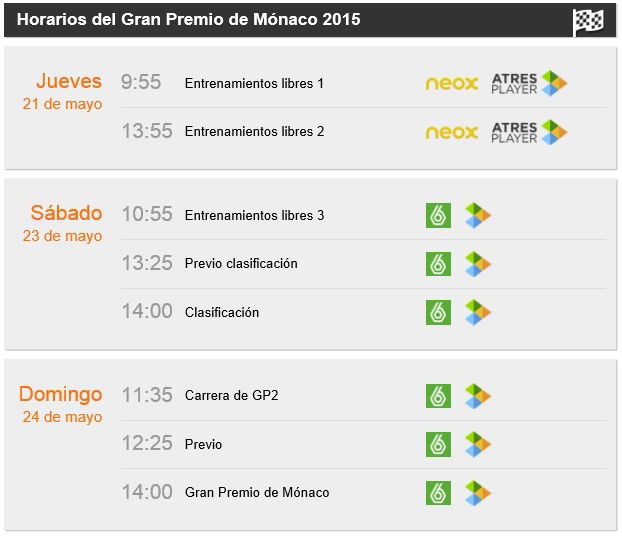Image resolution: width=622 pixels, height=536 pixels.
Task: Click the checkered flag icon in header
Action: (x=588, y=22)
